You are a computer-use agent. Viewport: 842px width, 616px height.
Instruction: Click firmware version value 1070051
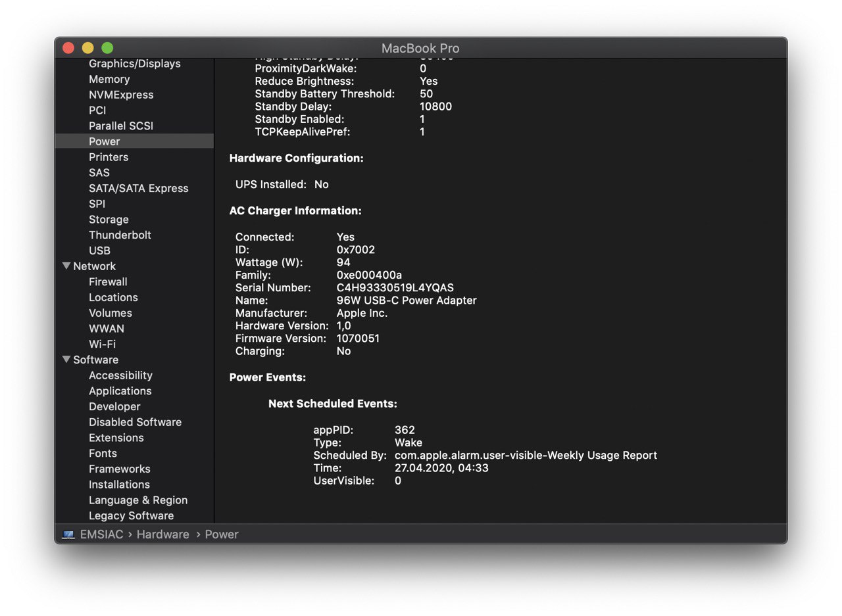tap(358, 339)
